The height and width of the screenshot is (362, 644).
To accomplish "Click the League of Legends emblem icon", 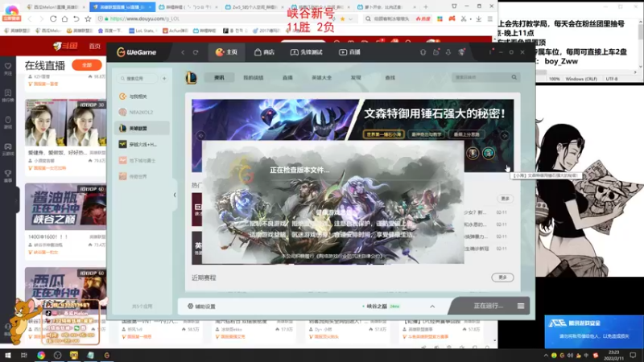I will pos(192,77).
